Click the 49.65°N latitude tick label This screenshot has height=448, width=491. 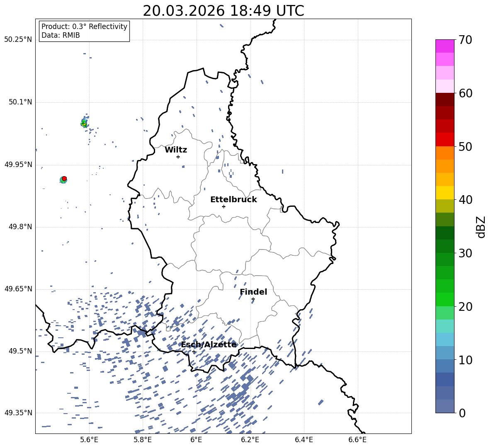pos(18,289)
